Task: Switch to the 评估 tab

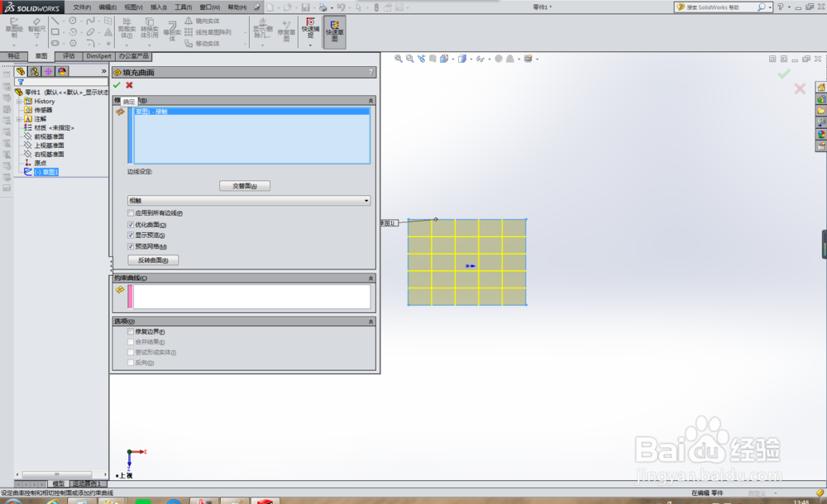Action: (x=69, y=56)
